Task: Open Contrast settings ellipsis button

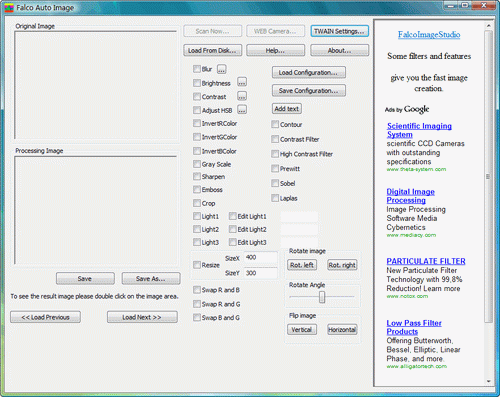Action: (242, 96)
